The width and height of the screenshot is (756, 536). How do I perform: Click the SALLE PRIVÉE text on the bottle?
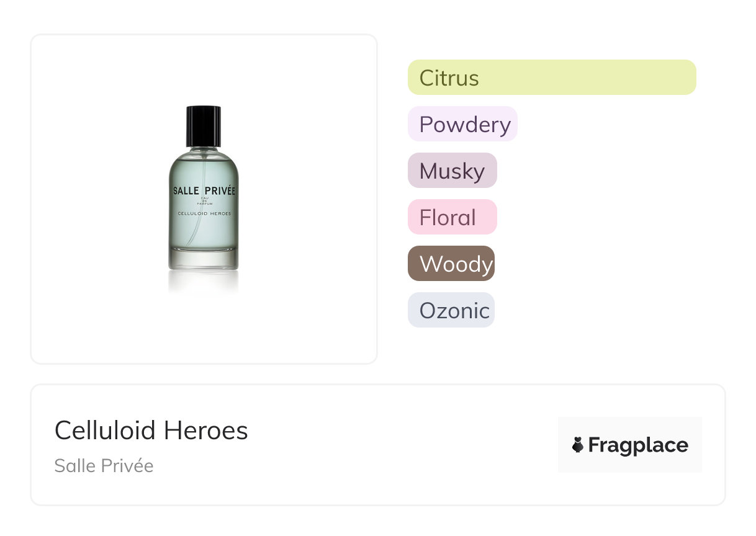(204, 190)
